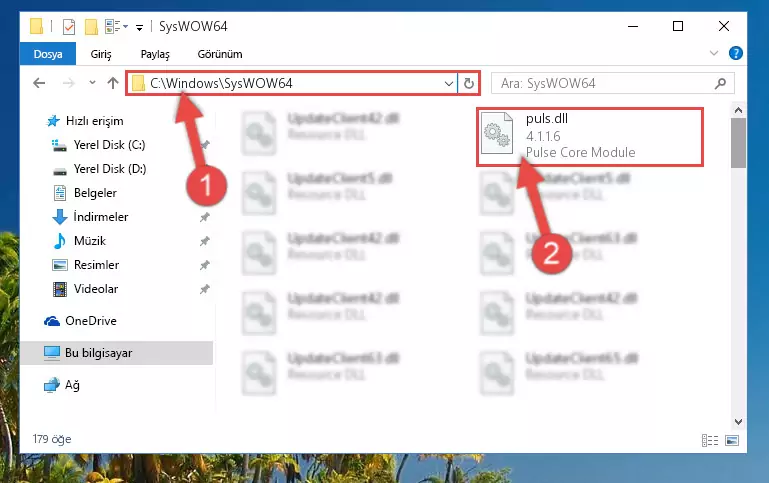Open the Müzik folder in the sidebar
Image resolution: width=769 pixels, height=483 pixels.
90,241
